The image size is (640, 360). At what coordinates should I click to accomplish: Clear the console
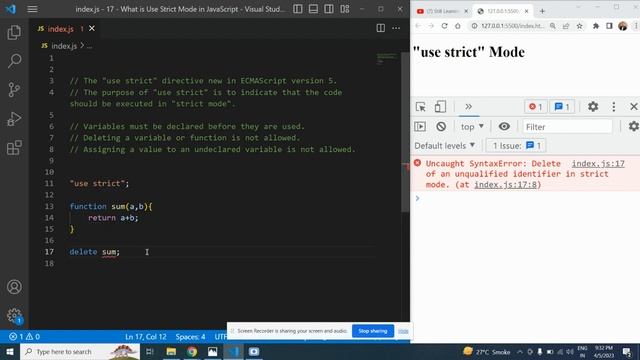coord(441,127)
